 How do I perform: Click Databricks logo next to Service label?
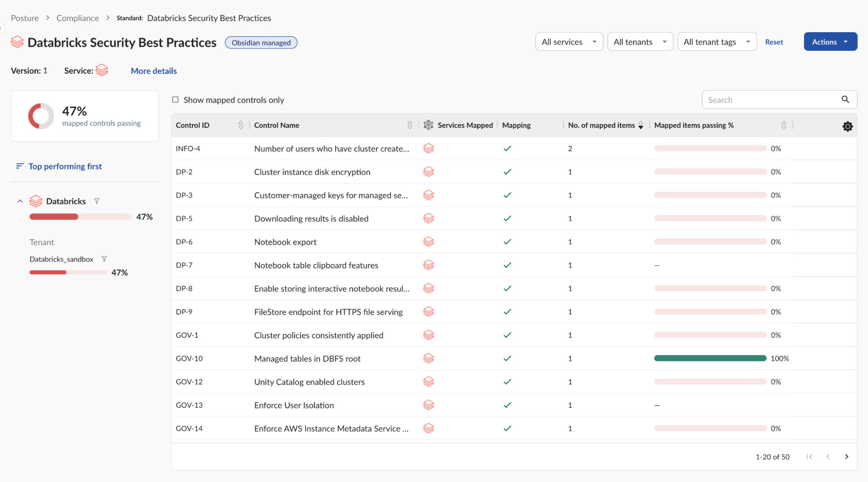[102, 70]
